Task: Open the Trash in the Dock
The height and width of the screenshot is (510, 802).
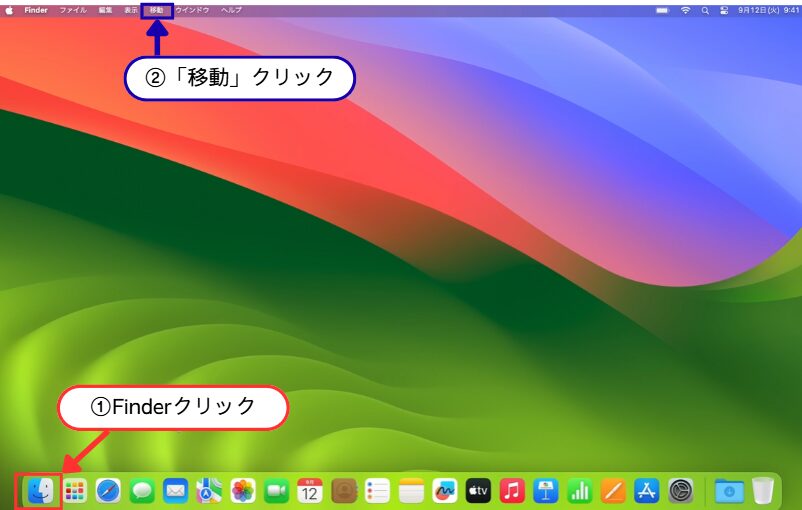Action: (763, 490)
